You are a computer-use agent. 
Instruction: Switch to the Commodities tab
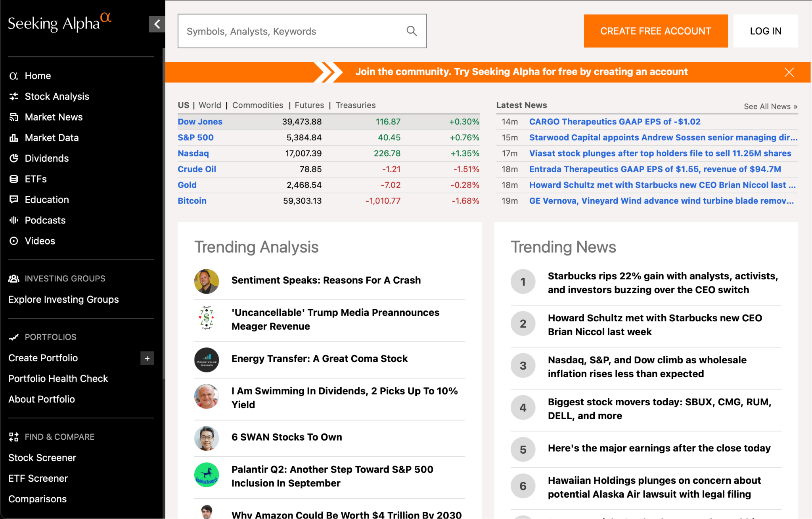point(258,105)
